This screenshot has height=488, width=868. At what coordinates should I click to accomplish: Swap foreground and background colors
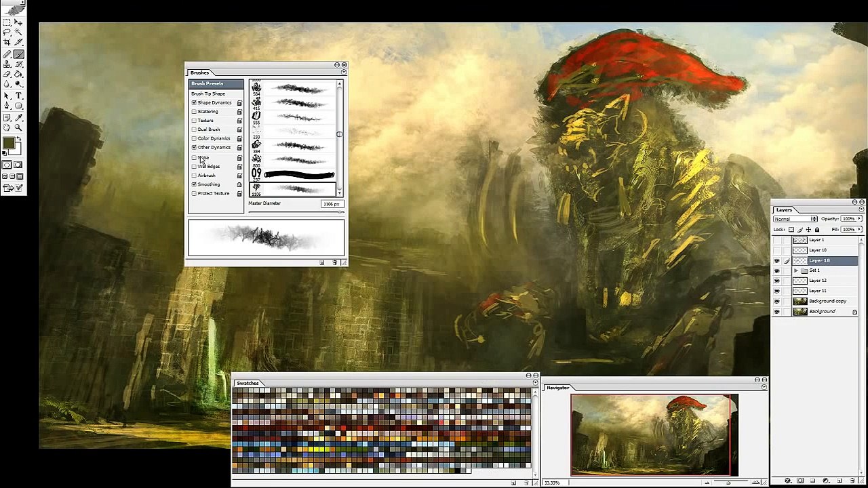pyautogui.click(x=18, y=139)
